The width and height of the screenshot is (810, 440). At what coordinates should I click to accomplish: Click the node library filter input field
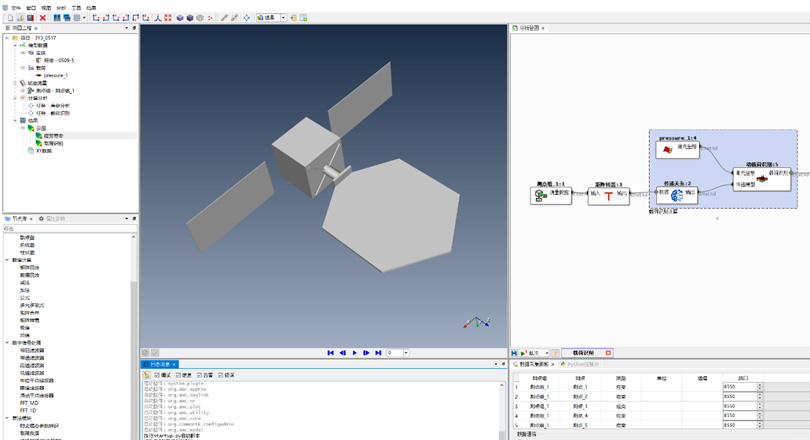tap(70, 228)
